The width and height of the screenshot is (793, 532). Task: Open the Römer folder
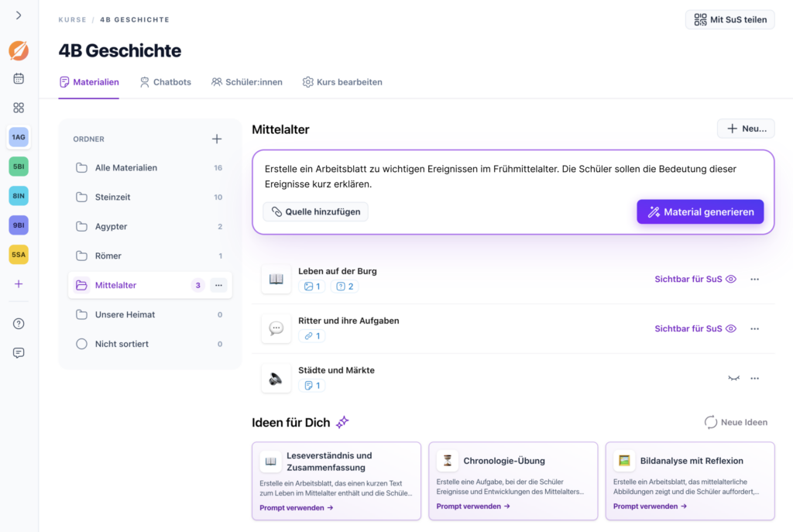149,256
